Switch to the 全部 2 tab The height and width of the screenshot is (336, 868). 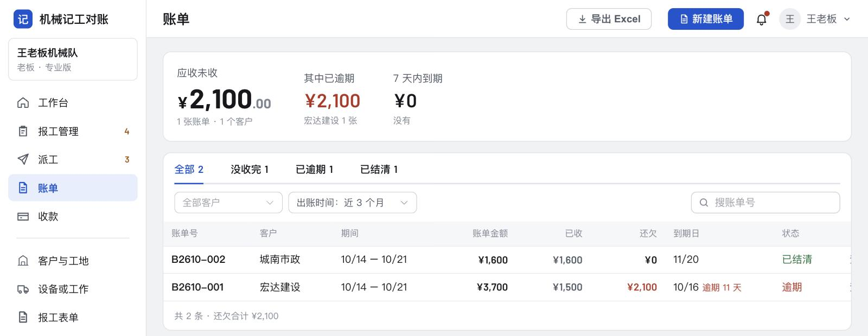189,170
